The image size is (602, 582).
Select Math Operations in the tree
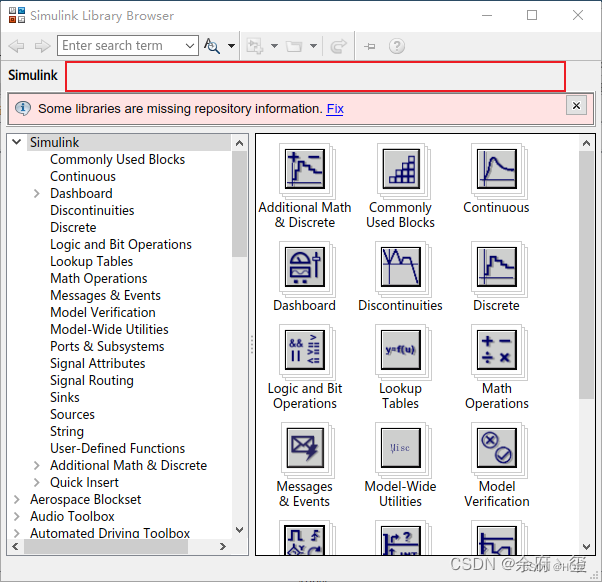[x=99, y=278]
